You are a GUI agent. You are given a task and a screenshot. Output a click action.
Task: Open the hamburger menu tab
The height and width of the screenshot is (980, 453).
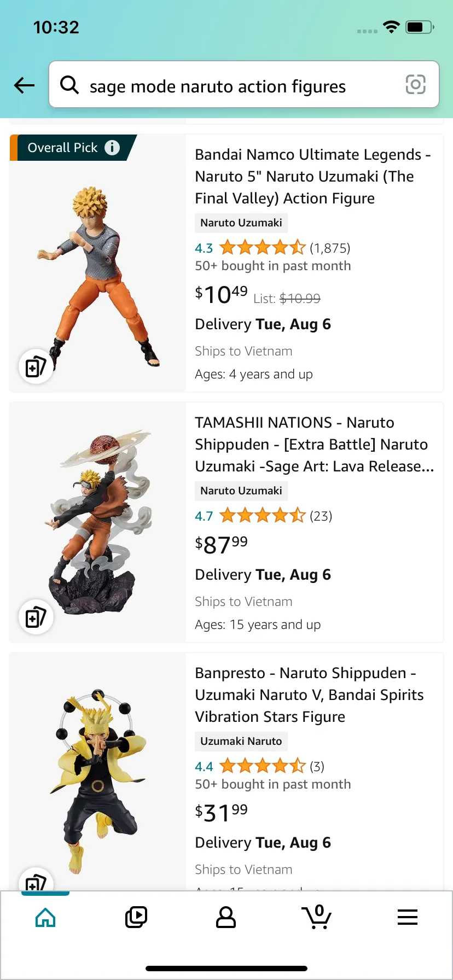[x=408, y=917]
